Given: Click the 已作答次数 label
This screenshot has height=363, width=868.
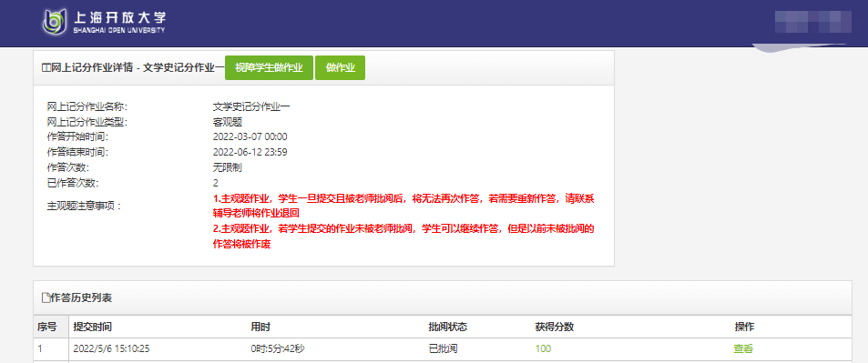Looking at the screenshot, I should [x=73, y=183].
